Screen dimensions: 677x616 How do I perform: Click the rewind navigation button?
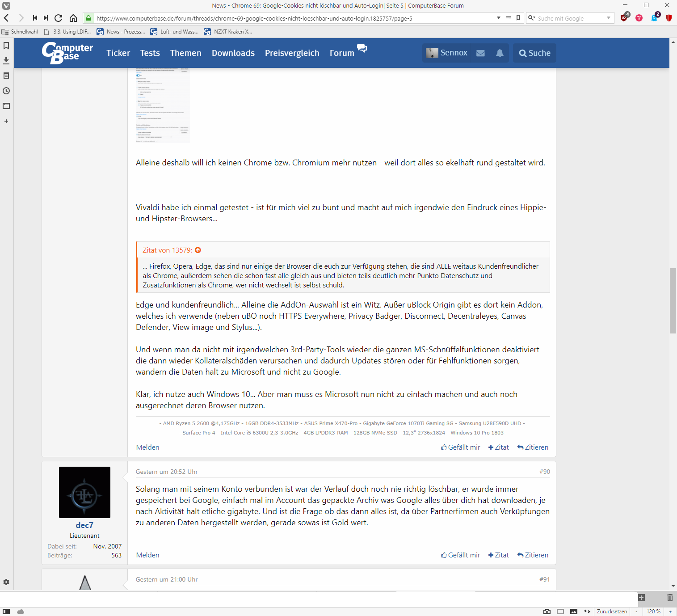point(35,18)
